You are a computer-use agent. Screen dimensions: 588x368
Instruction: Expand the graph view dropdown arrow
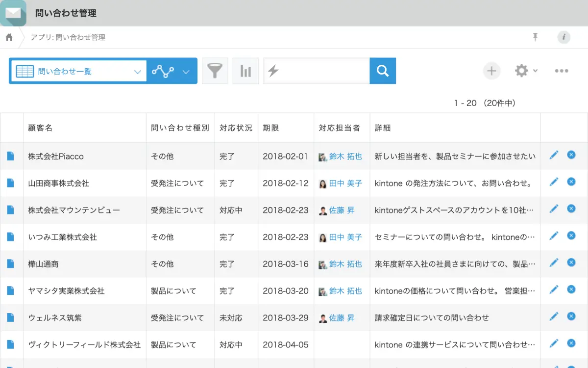click(186, 72)
